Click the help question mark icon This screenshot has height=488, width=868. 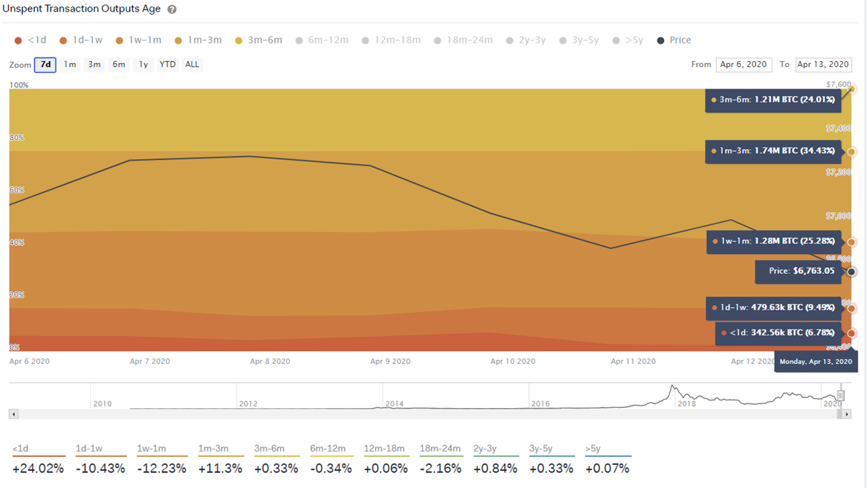pyautogui.click(x=172, y=9)
